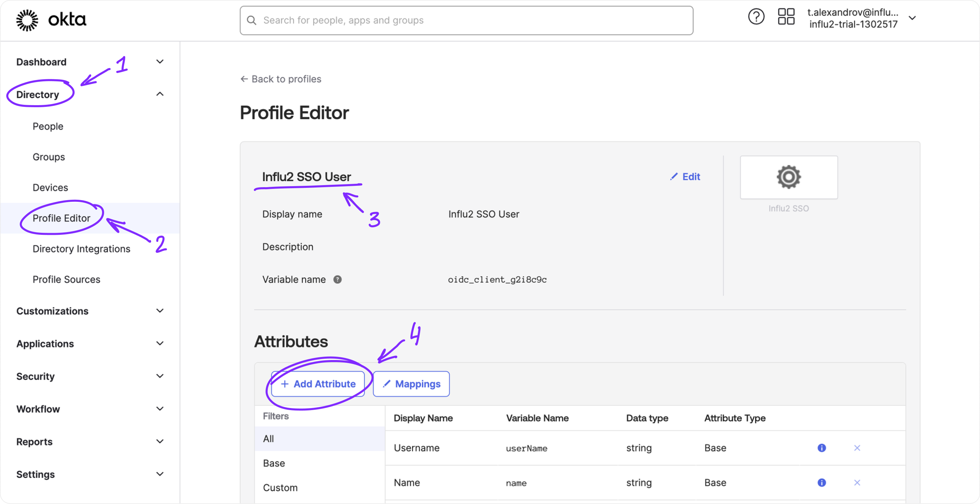Expand the Reports chevron
This screenshot has height=504, width=980.
point(160,442)
